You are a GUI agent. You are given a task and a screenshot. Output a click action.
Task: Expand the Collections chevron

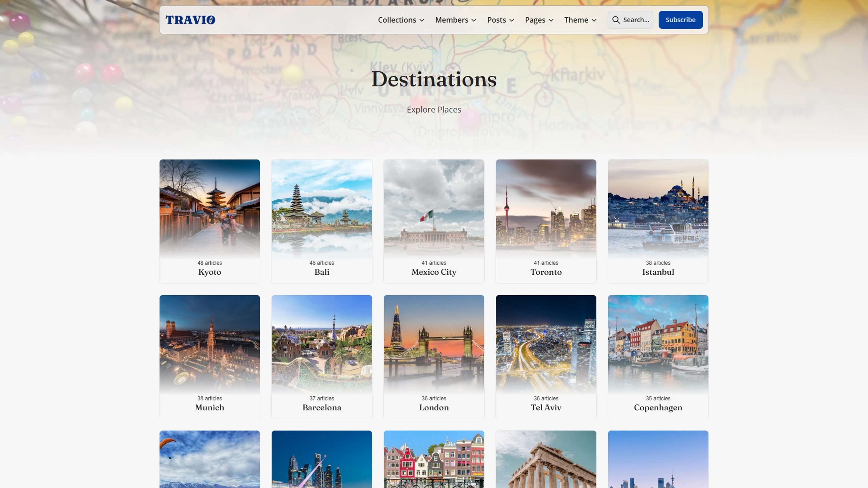(x=422, y=20)
